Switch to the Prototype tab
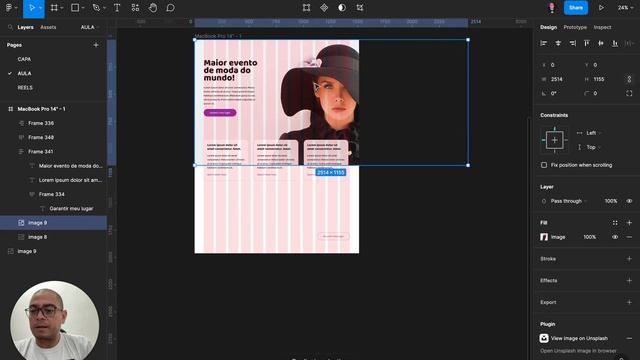 click(575, 27)
